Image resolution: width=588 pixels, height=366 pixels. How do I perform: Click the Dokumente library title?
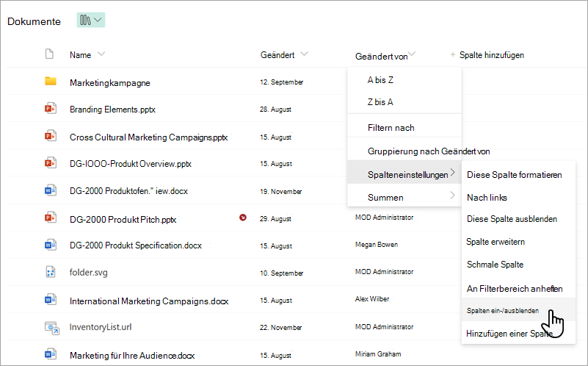(x=34, y=21)
